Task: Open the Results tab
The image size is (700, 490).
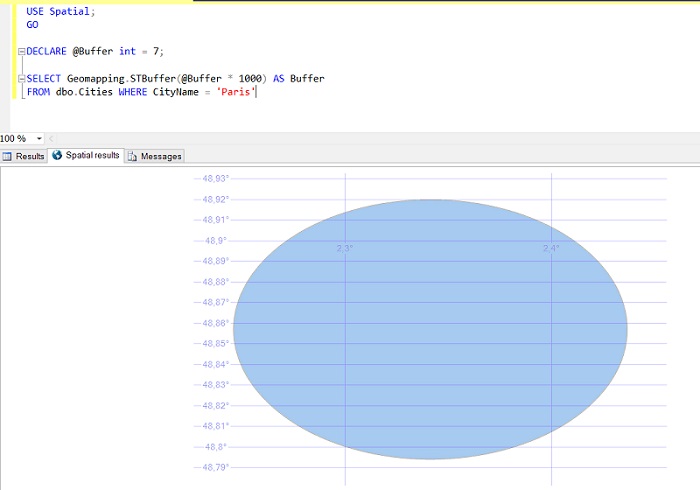Action: pos(29,156)
